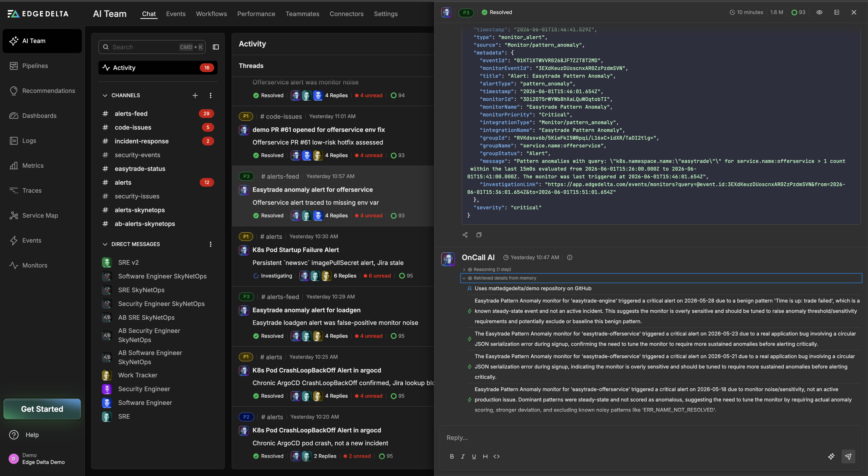Collapse Retrieved details from memory
868x476 pixels.
pos(661,278)
